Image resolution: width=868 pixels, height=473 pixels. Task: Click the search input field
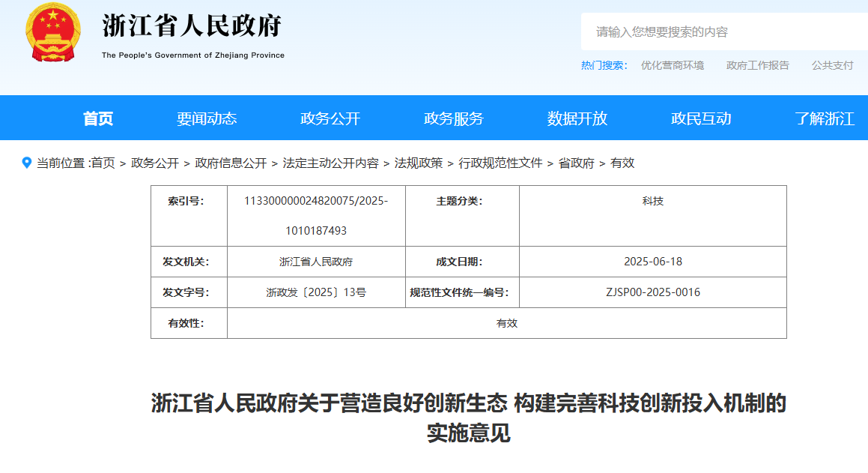point(724,31)
